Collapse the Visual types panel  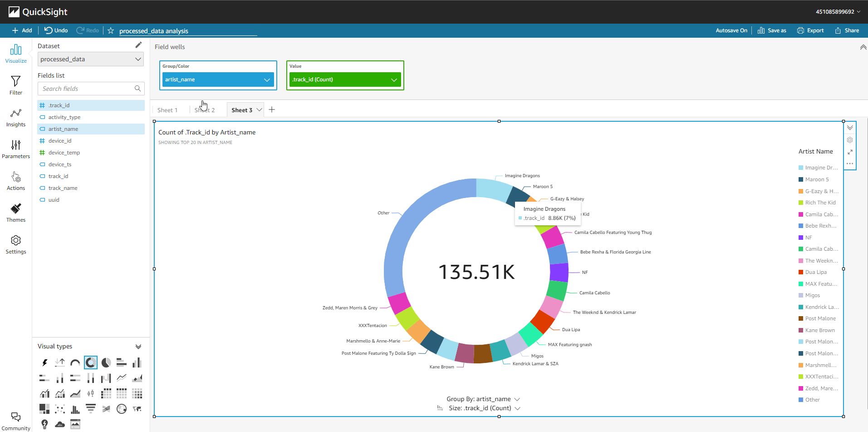(138, 347)
